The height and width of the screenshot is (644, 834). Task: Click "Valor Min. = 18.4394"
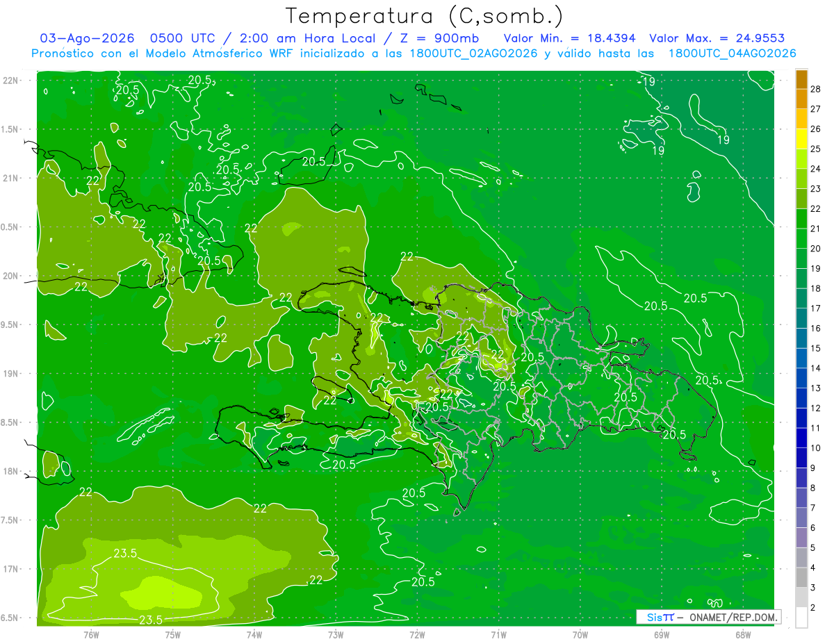tap(569, 38)
